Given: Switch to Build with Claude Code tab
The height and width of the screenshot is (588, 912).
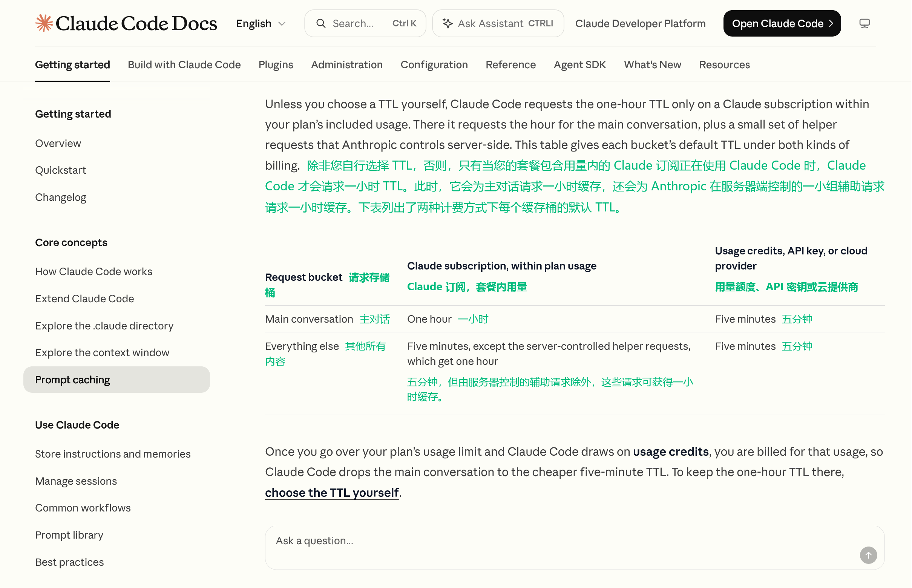Looking at the screenshot, I should tap(184, 64).
